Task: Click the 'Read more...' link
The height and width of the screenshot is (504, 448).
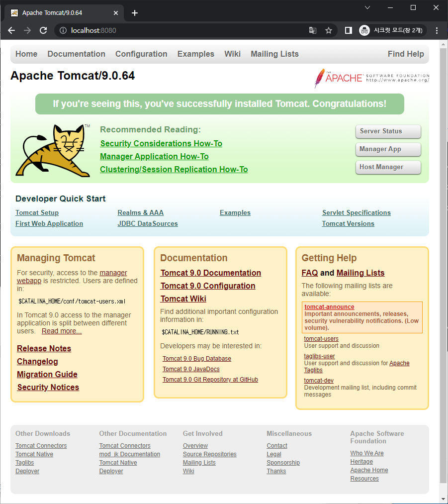Action: coord(62,331)
